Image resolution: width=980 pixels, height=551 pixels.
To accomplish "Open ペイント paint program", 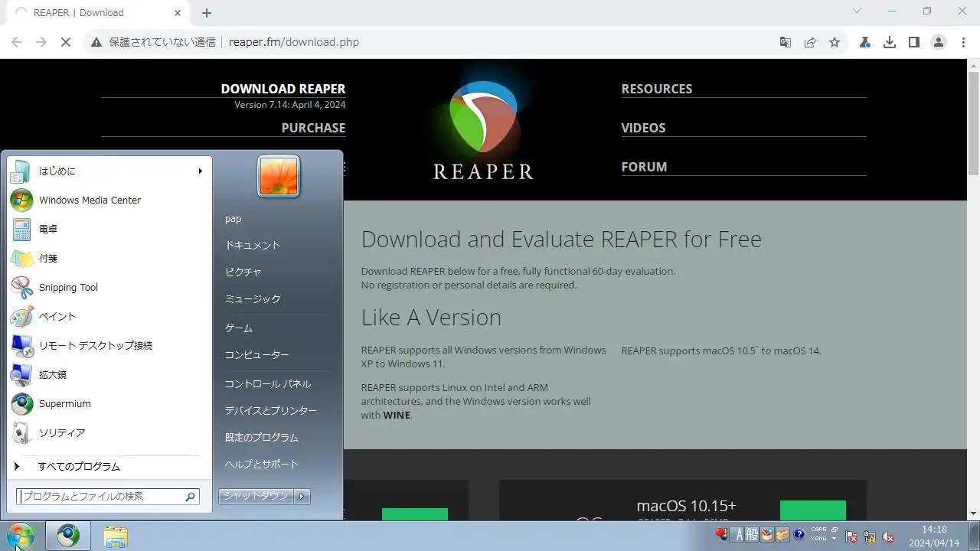I will coord(109,317).
